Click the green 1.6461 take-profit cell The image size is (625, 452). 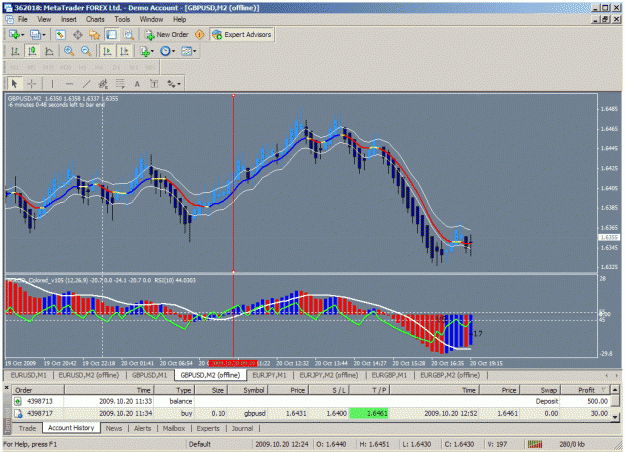[x=369, y=413]
